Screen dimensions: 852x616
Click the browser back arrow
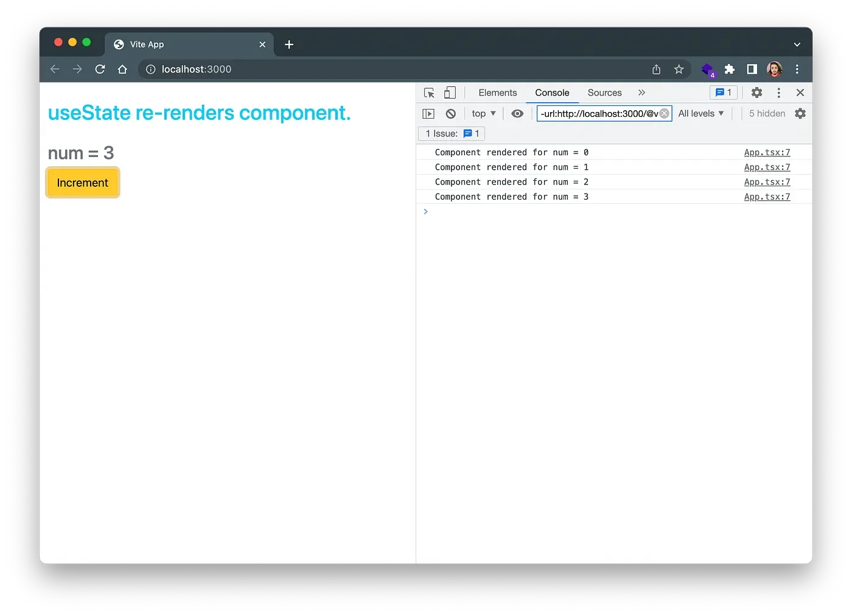pyautogui.click(x=55, y=69)
